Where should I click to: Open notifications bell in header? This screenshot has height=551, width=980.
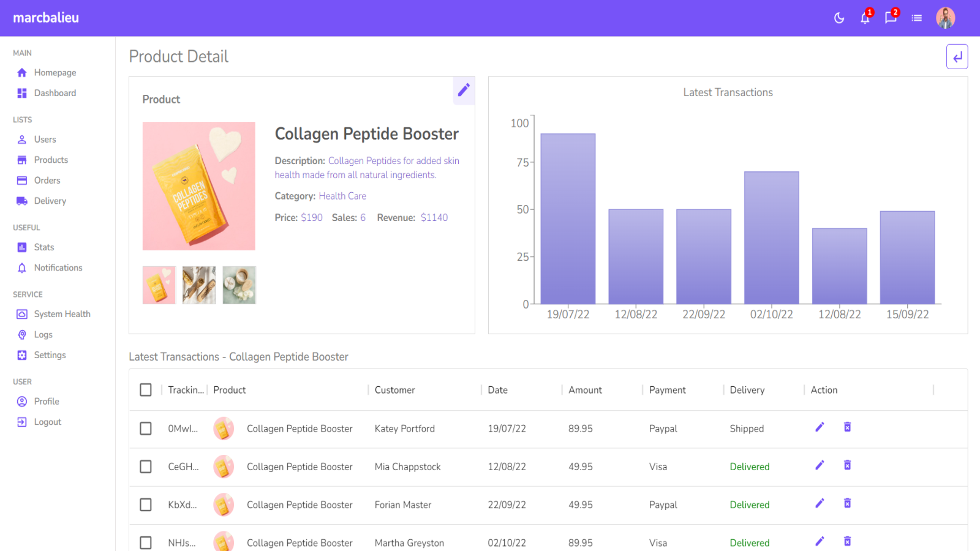[865, 18]
